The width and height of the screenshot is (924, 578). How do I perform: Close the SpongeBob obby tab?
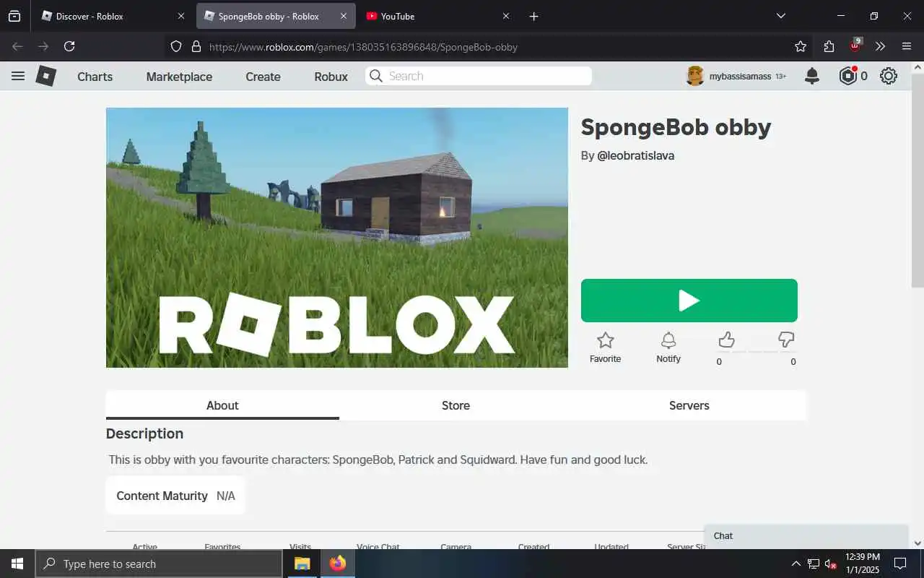pyautogui.click(x=344, y=16)
